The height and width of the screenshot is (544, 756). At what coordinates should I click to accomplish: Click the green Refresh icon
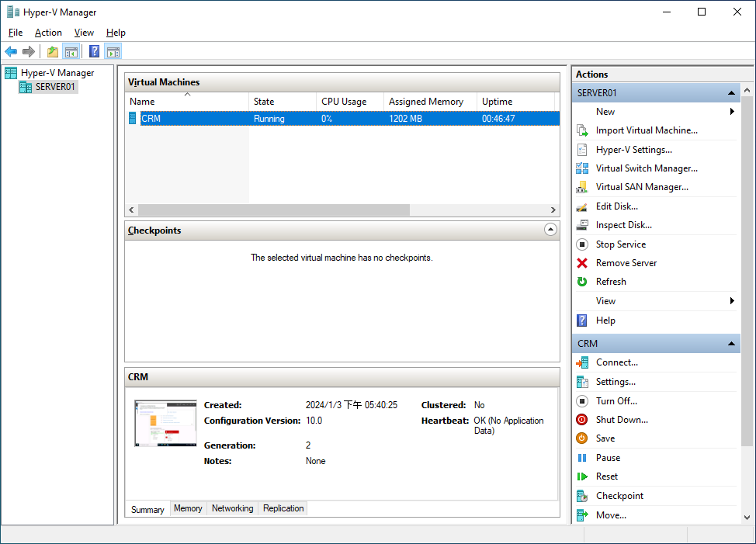pos(582,282)
